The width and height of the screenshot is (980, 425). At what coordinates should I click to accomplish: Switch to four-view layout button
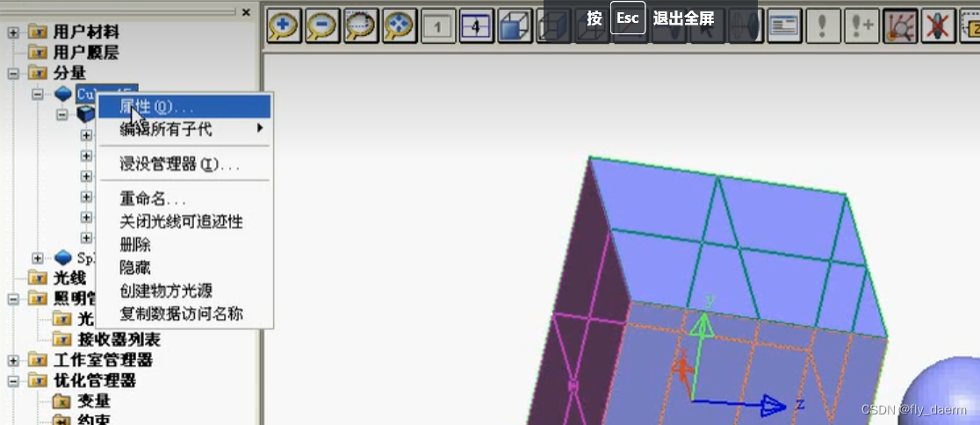[476, 25]
